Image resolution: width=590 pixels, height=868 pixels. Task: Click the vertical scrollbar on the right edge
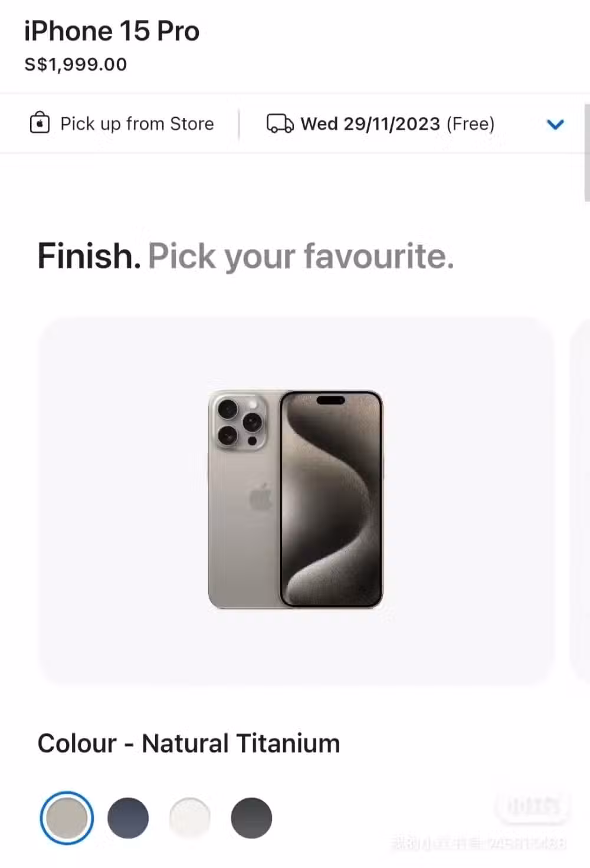coord(586,153)
